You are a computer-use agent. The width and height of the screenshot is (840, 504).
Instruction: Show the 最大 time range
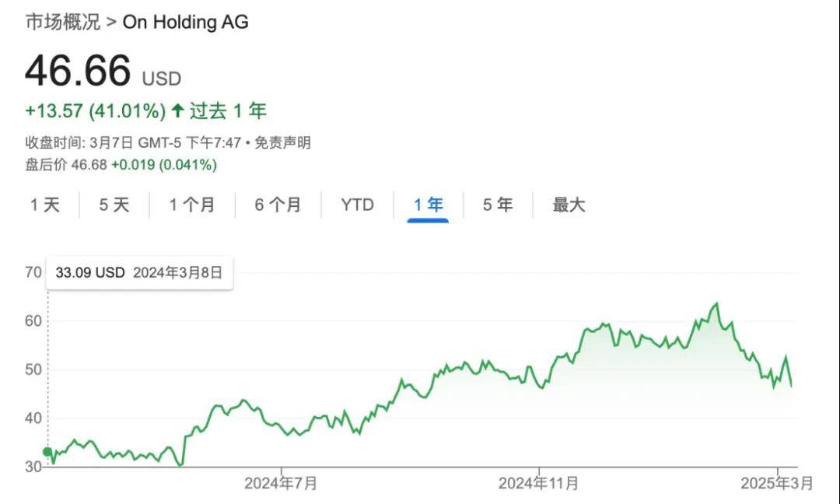569,205
